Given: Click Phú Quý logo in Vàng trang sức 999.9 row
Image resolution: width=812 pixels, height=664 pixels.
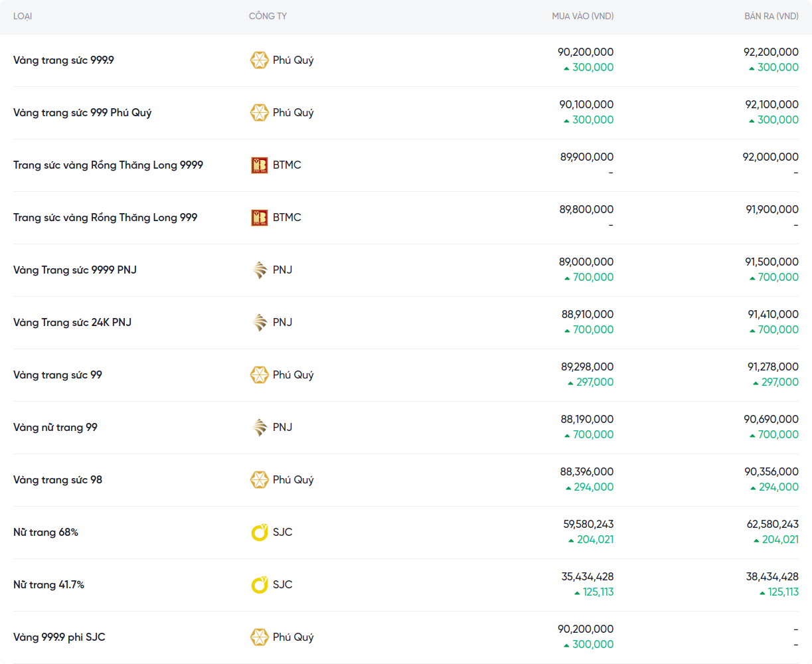Looking at the screenshot, I should [x=259, y=60].
